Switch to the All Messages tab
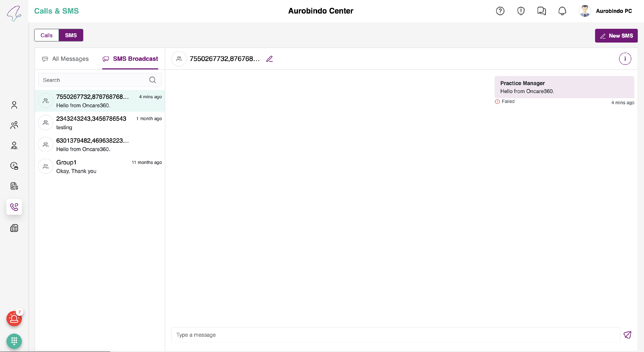The image size is (644, 352). coord(65,59)
